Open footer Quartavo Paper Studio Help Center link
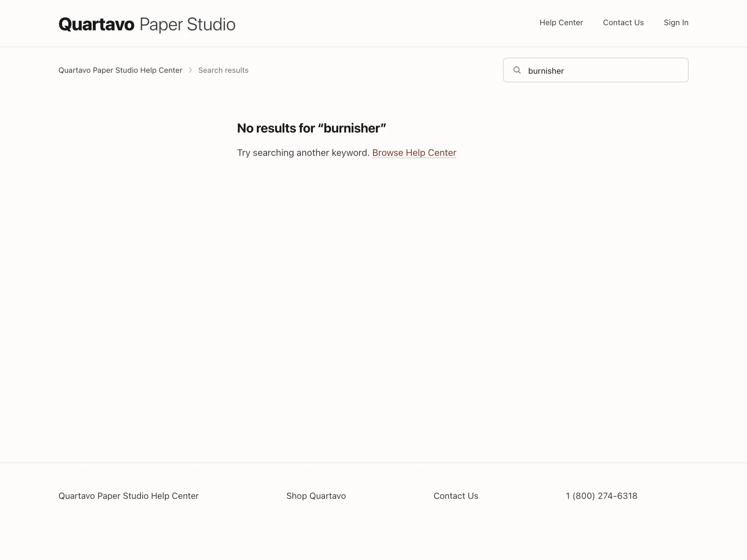Screen dimensions: 747x560 click(x=128, y=496)
